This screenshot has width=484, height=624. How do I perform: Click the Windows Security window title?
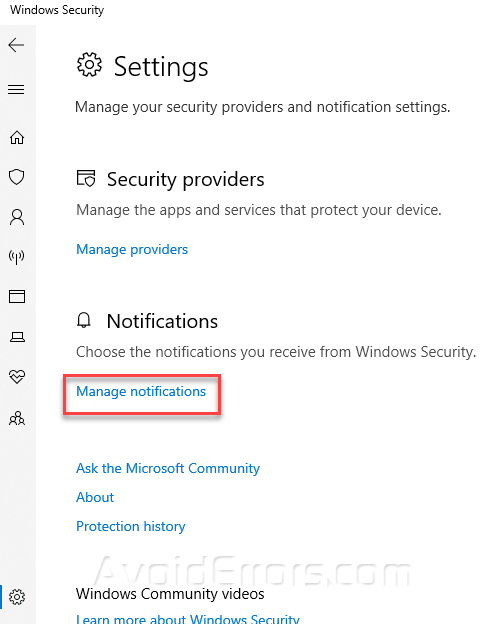(57, 10)
